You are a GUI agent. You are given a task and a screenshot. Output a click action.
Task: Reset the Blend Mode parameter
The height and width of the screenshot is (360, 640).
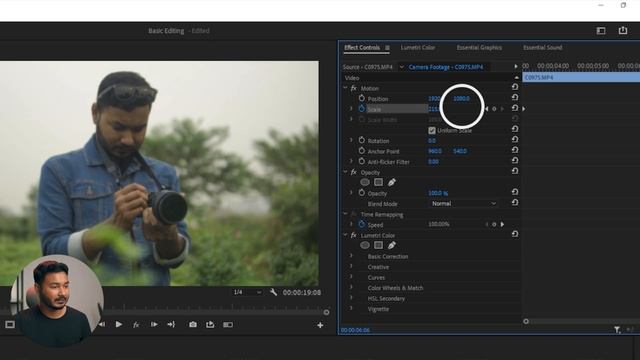click(515, 203)
